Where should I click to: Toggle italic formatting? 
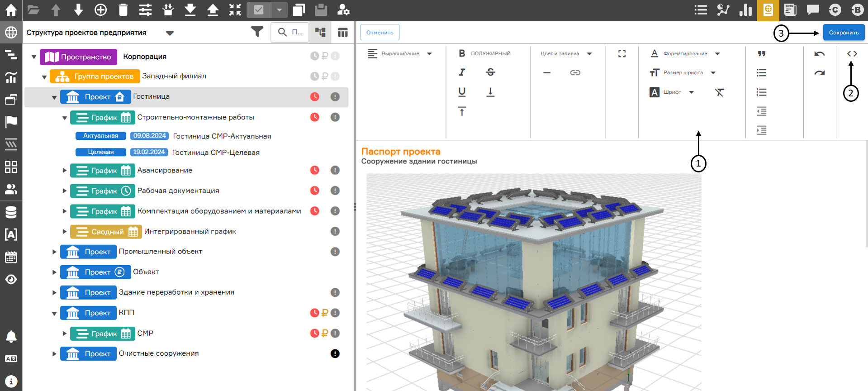point(462,72)
